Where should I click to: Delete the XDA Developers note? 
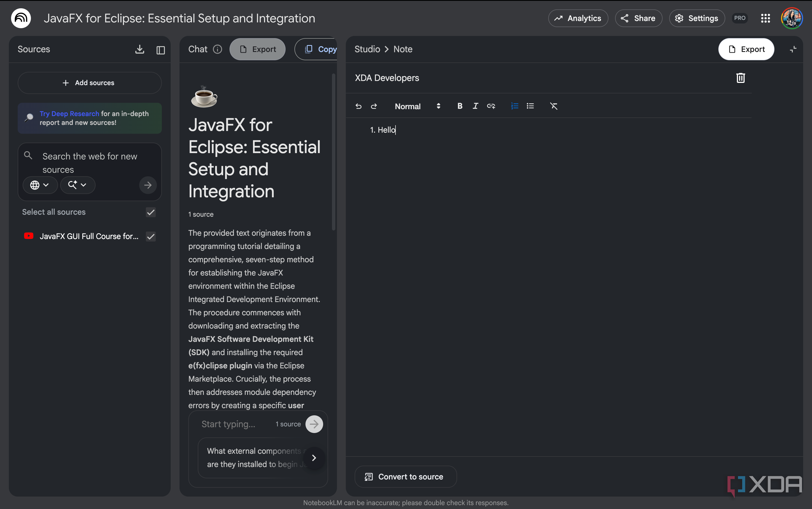coord(740,78)
